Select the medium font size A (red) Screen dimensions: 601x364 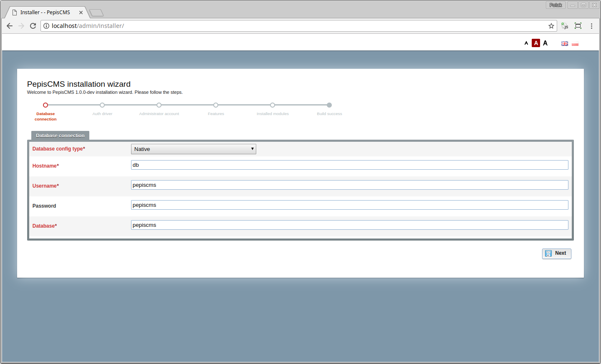coord(536,43)
